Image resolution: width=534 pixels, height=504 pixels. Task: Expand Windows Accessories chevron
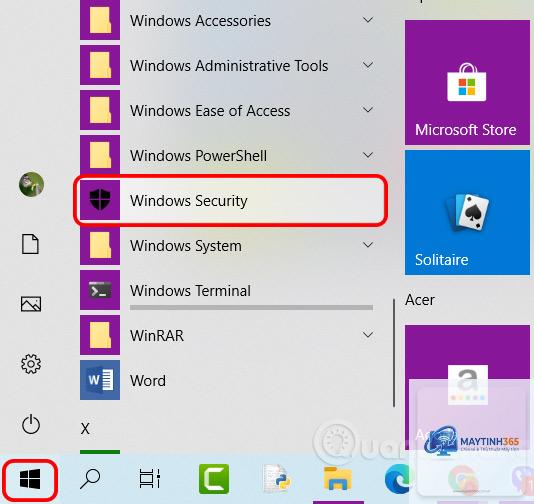(368, 20)
